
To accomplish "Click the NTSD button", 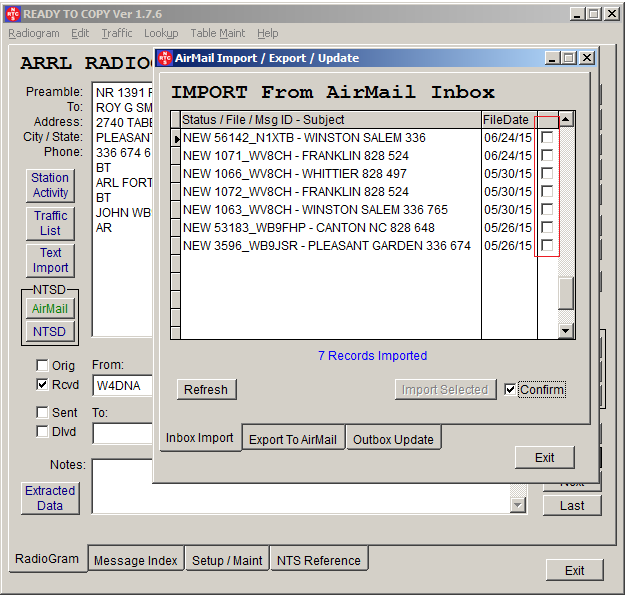I will pos(50,332).
